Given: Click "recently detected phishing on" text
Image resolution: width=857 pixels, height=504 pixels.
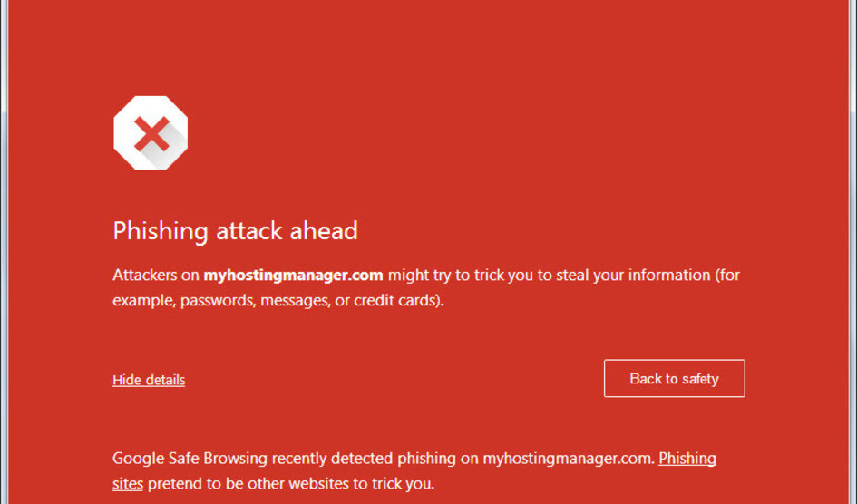Looking at the screenshot, I should tap(375, 459).
